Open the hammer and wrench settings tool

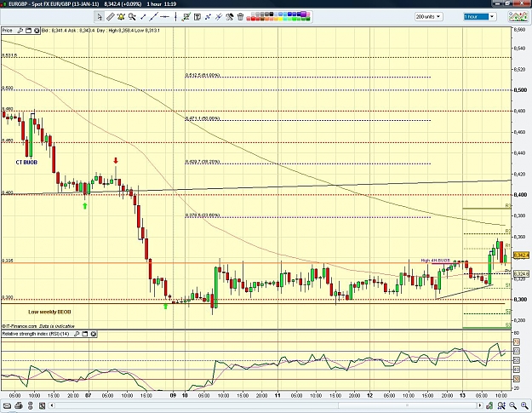click(x=230, y=17)
